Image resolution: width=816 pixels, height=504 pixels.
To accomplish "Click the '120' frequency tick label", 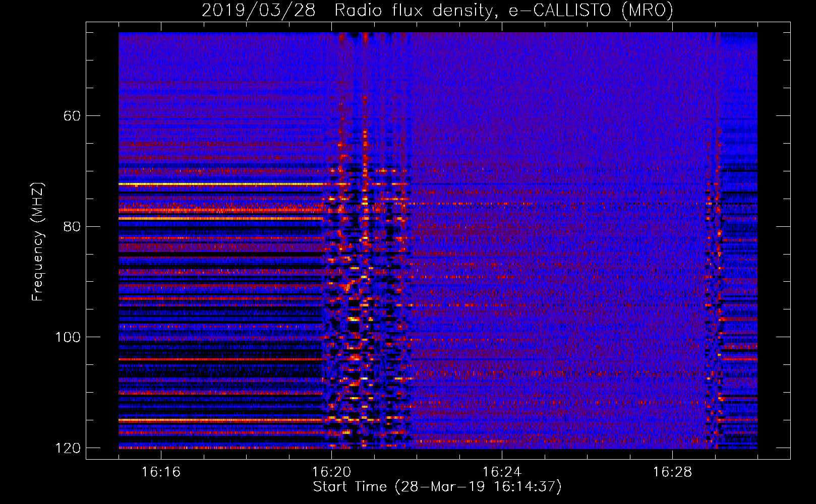I will click(68, 448).
